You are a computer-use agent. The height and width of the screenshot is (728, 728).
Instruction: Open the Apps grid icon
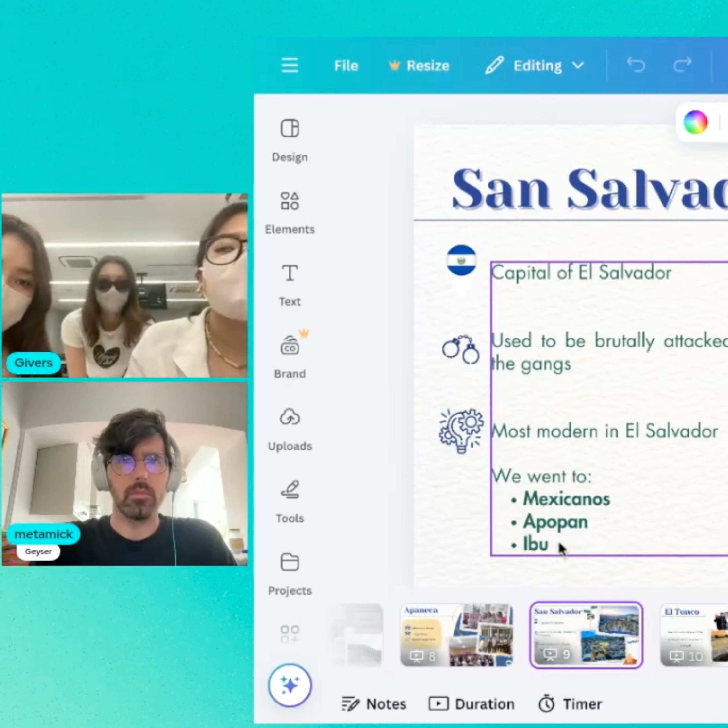pos(290,634)
